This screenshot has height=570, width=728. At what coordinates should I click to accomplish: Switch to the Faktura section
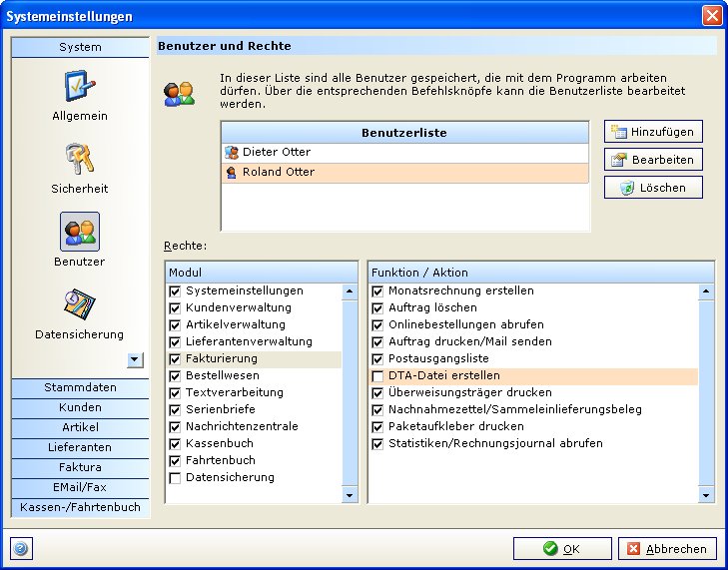coord(80,467)
